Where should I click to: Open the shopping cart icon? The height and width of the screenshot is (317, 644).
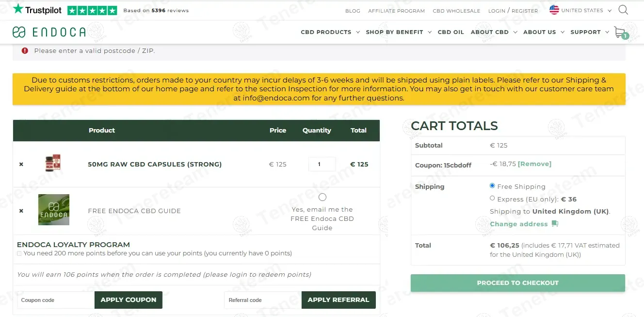point(620,33)
